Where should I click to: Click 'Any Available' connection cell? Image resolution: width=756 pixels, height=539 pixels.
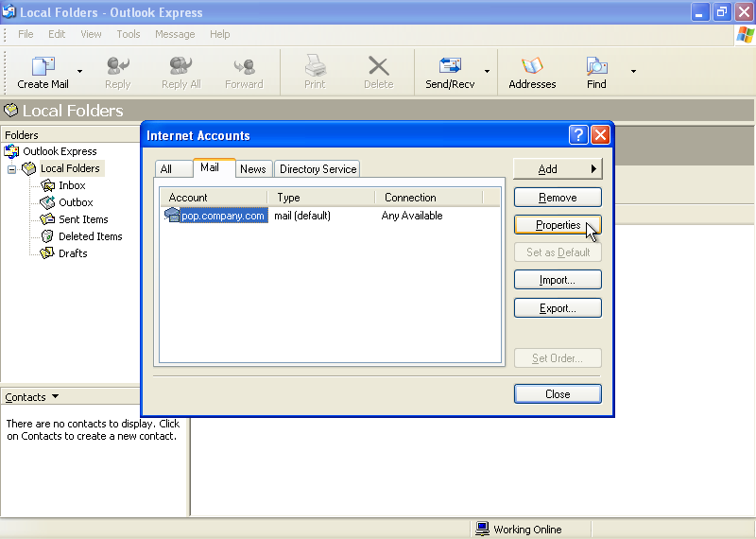click(412, 216)
